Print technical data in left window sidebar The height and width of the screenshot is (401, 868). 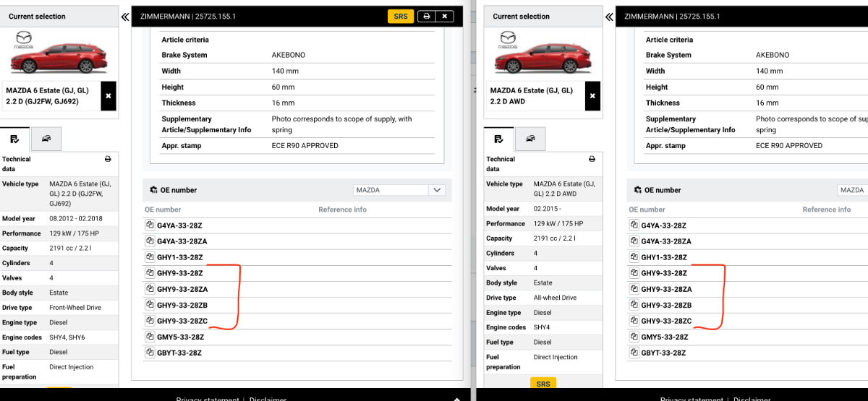tap(108, 159)
